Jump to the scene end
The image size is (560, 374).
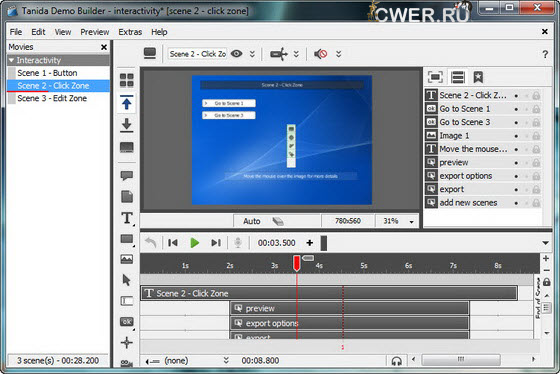pos(216,243)
